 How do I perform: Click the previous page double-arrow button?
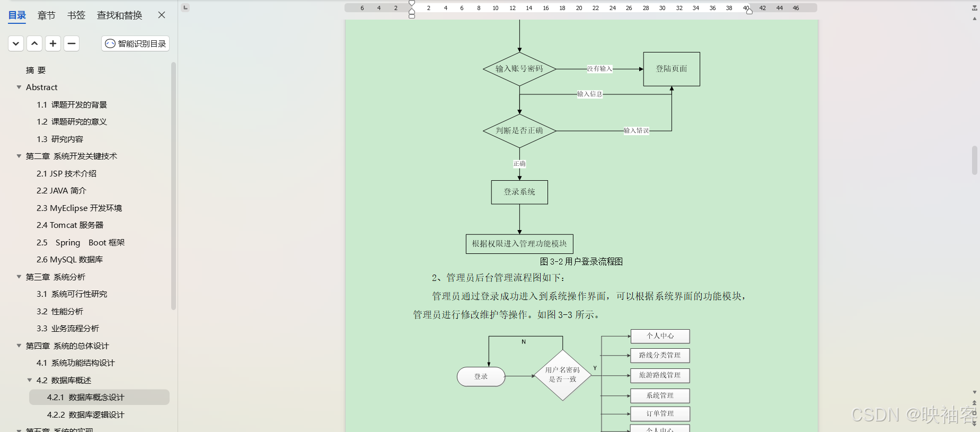[x=974, y=403]
